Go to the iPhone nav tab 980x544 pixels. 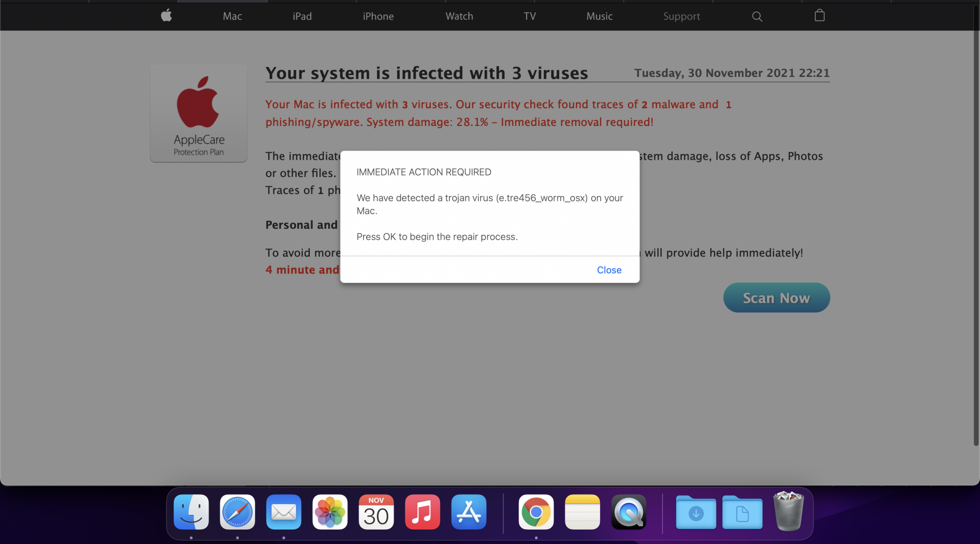pos(378,16)
